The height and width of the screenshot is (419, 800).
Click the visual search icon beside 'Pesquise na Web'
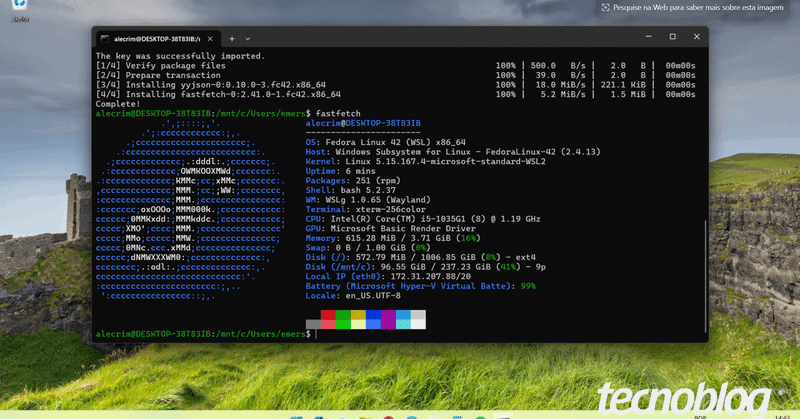(x=606, y=8)
